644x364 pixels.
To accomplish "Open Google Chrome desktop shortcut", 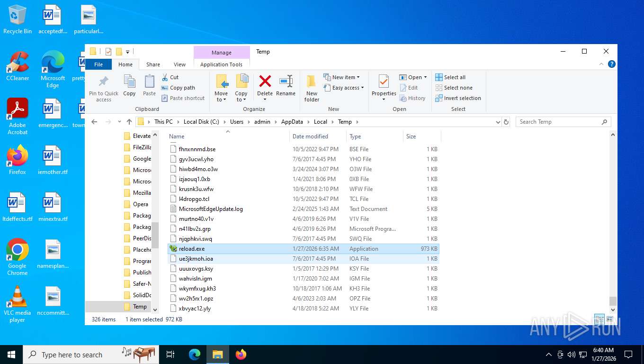I will pos(18,257).
